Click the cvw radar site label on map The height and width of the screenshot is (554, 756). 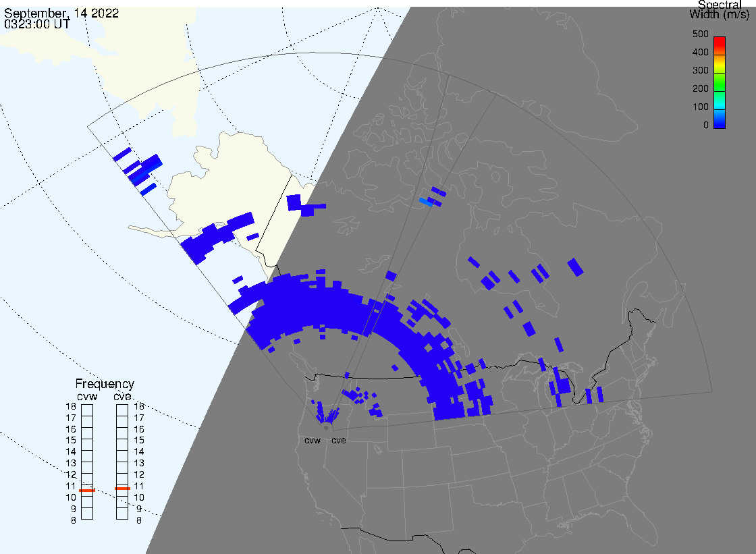pos(313,441)
